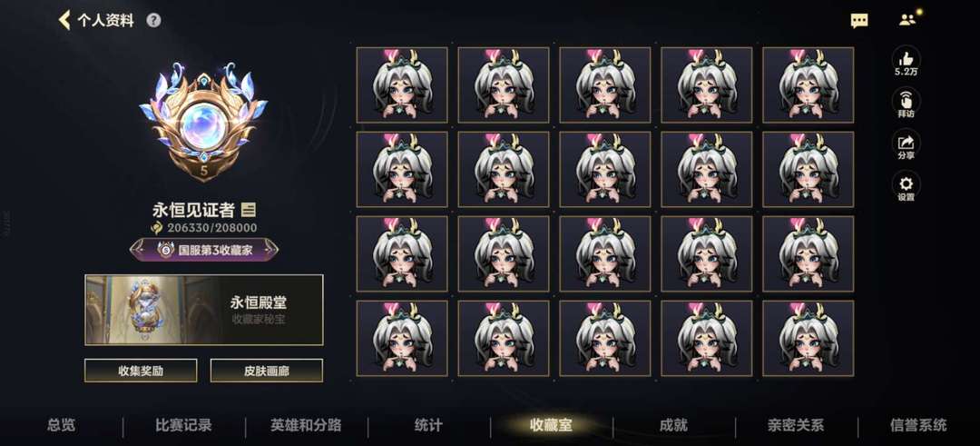Image resolution: width=980 pixels, height=446 pixels.
Task: Open the 统计 tab
Action: pos(428,425)
